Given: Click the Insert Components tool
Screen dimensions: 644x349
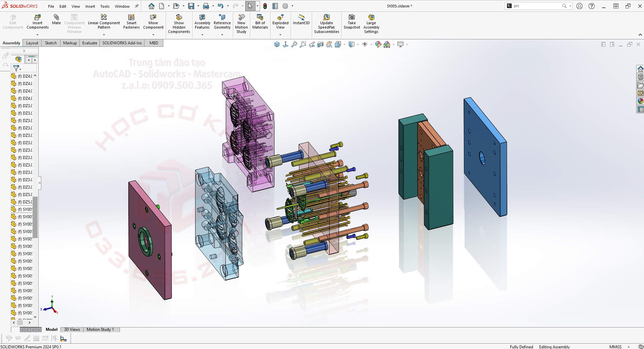Looking at the screenshot, I should [38, 22].
